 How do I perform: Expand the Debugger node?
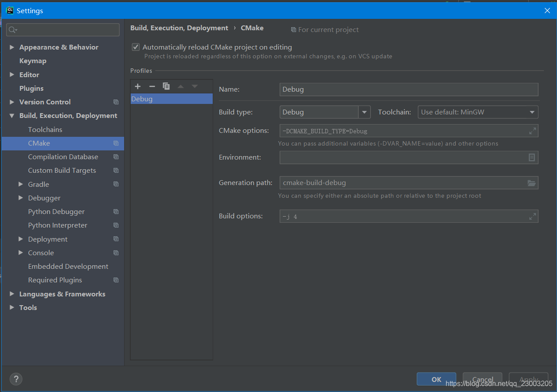pos(21,198)
